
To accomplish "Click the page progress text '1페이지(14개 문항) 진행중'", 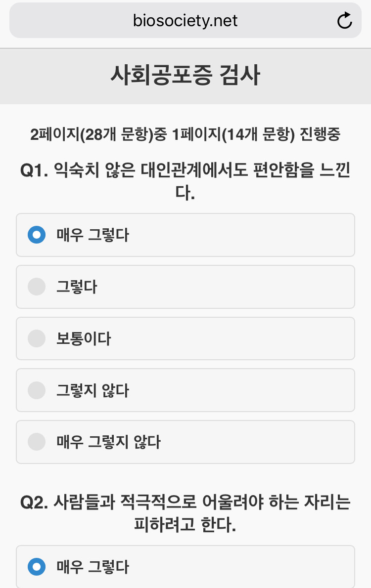I will [256, 134].
